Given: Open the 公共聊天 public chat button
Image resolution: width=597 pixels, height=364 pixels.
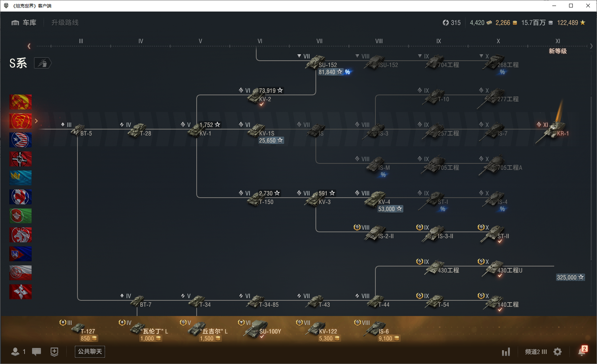Looking at the screenshot, I should point(90,352).
